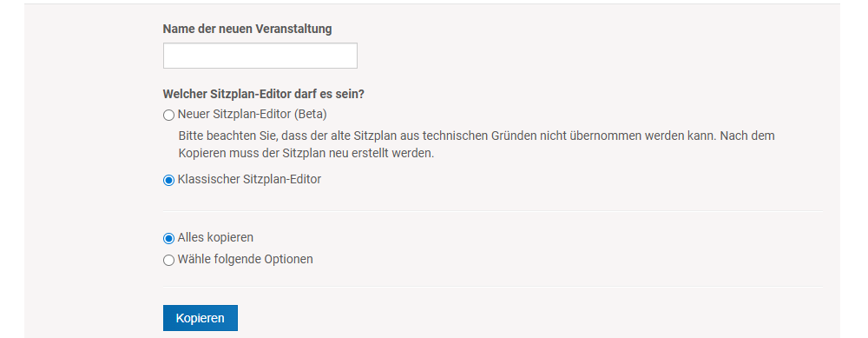Viewport: 868px width, 338px height.
Task: Enable the Wähle folgende Optionen radio button
Action: point(169,260)
